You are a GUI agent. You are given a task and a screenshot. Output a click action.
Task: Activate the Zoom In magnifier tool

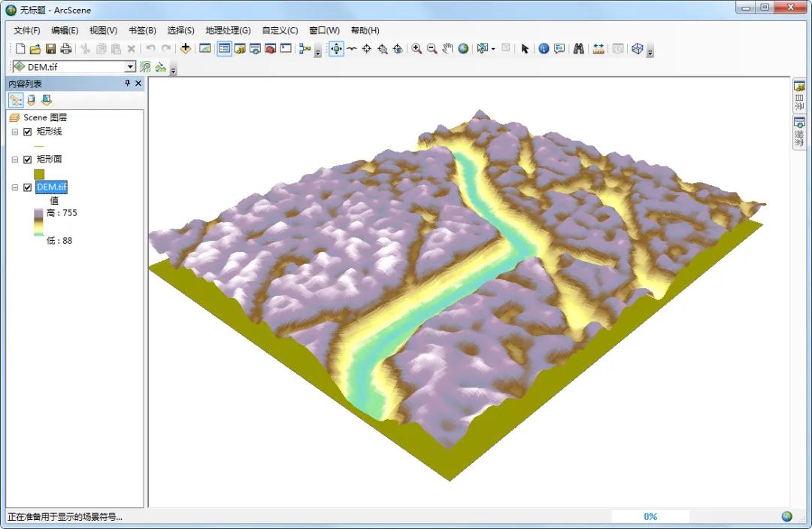(x=417, y=49)
